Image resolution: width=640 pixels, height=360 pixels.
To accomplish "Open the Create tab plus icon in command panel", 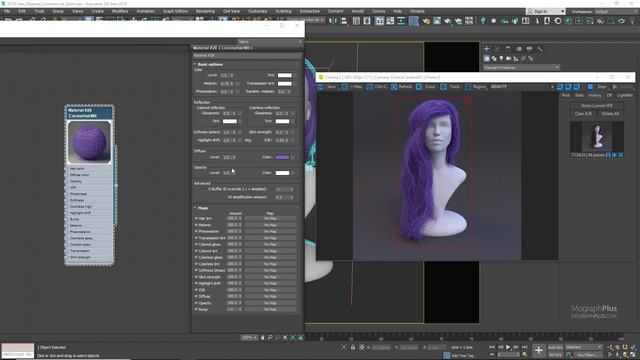I will point(487,49).
